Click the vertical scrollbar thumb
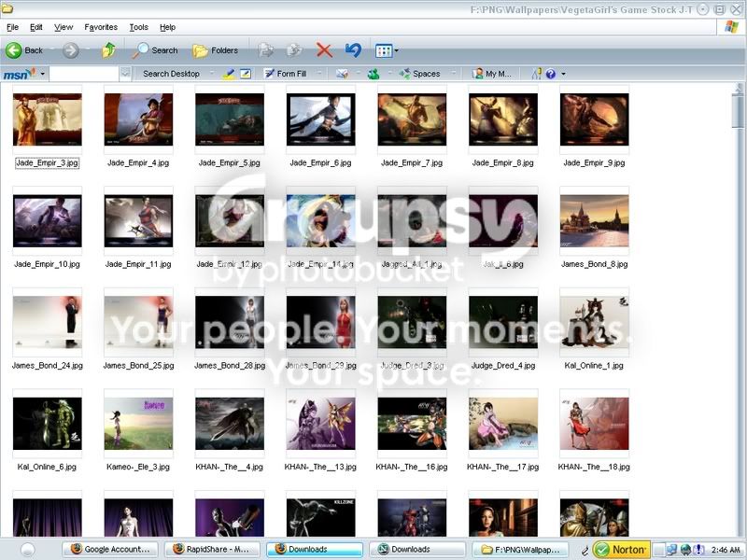Screen dimensions: 747x560 click(x=738, y=111)
